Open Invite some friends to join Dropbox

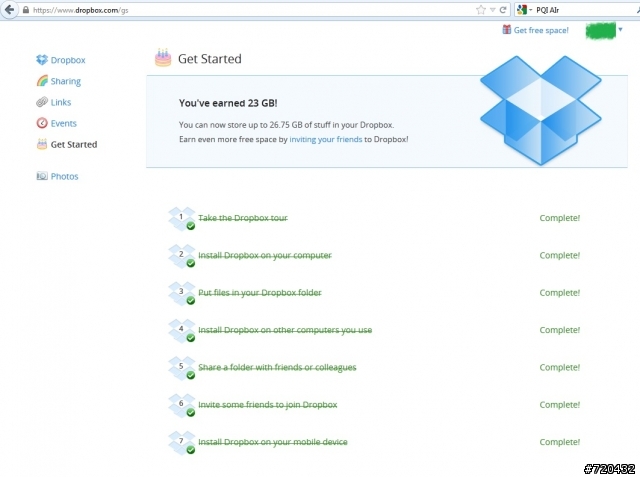pos(268,405)
